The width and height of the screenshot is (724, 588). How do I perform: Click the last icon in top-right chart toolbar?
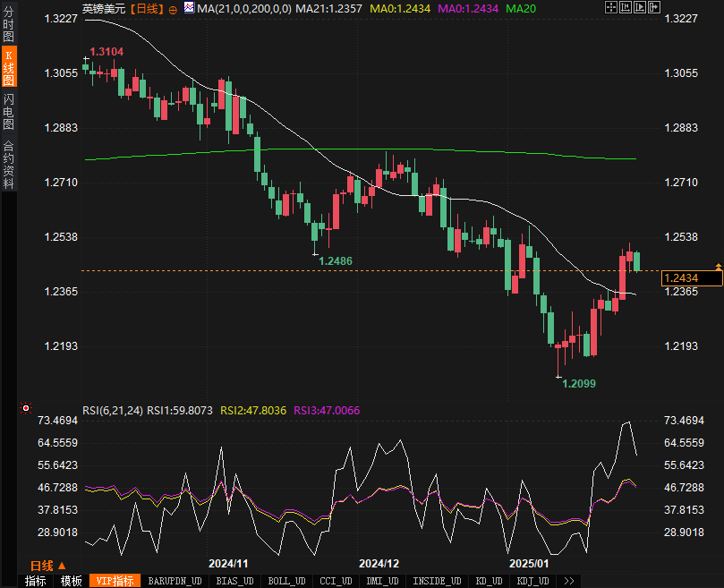(653, 8)
